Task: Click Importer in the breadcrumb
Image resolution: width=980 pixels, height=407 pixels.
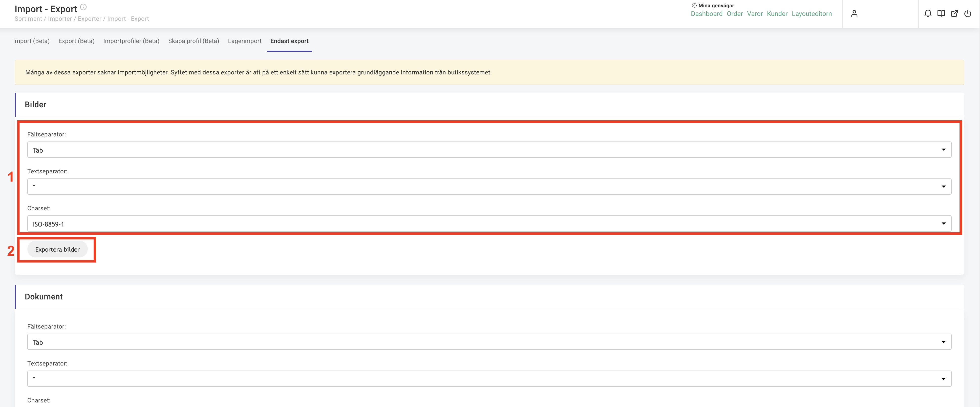Action: (x=60, y=19)
